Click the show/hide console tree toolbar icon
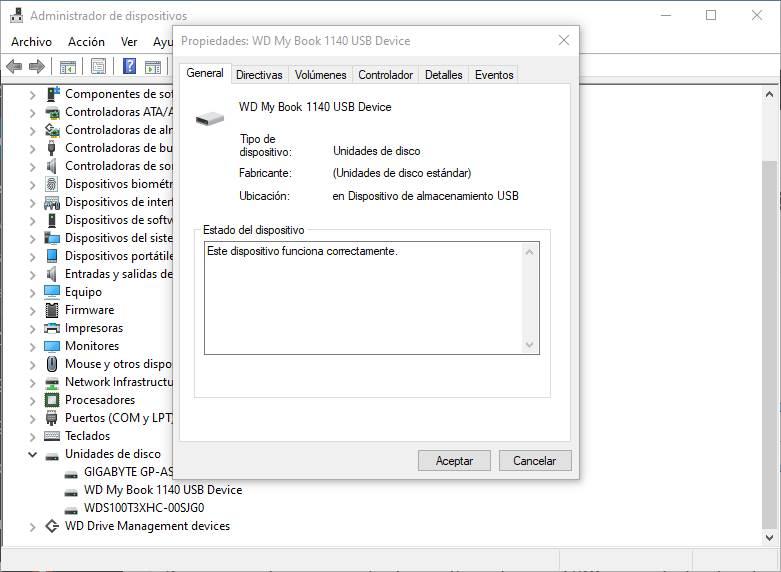Image resolution: width=781 pixels, height=572 pixels. coord(68,66)
